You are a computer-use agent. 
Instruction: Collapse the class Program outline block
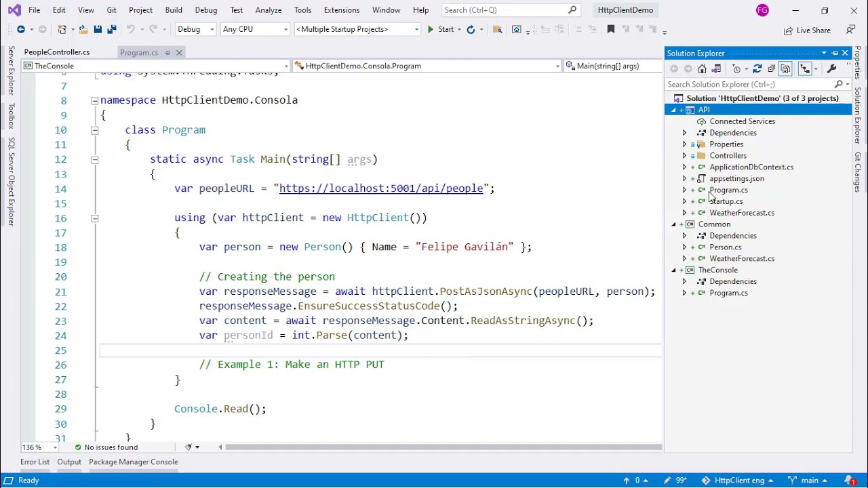94,130
